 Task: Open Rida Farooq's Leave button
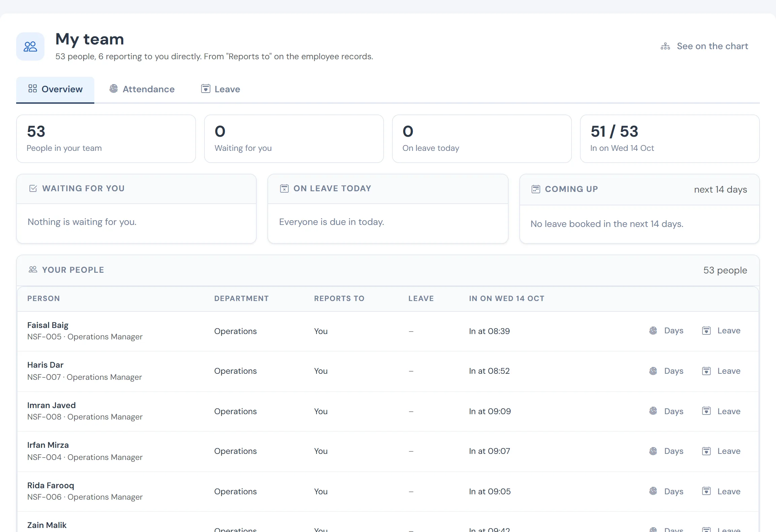pos(721,491)
